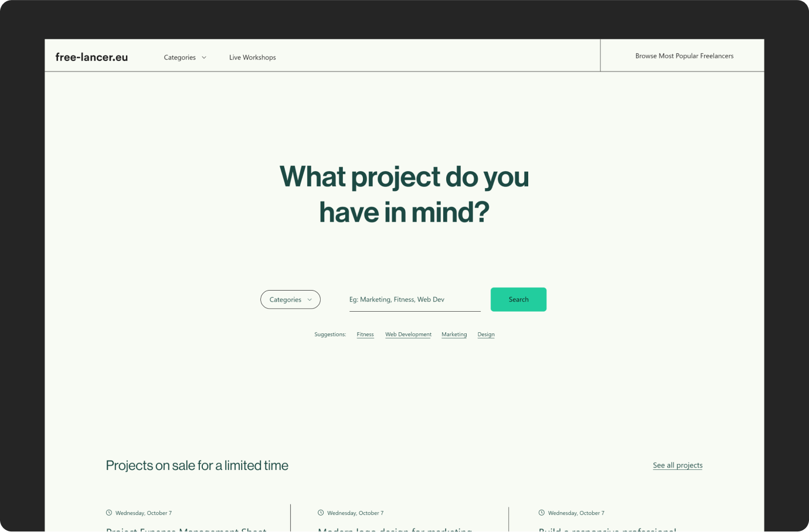Open the Project Expense Management Sheet project
Screen dimensions: 809x532
point(186,529)
